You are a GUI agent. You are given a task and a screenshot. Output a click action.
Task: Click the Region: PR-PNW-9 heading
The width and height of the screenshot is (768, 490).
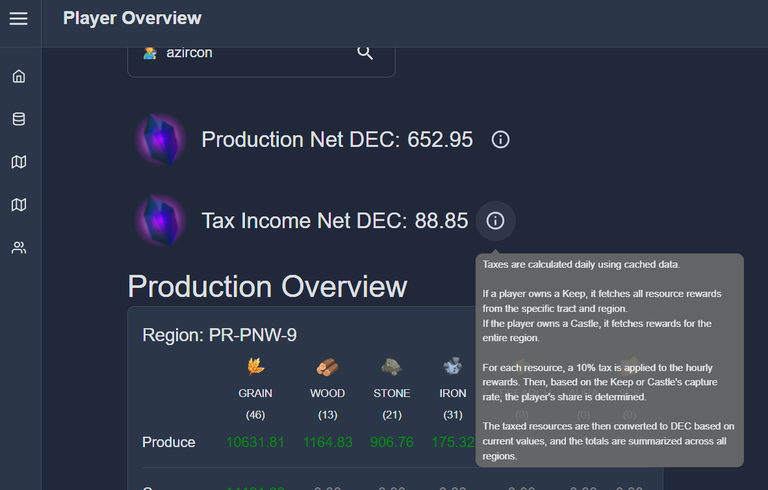coord(219,335)
